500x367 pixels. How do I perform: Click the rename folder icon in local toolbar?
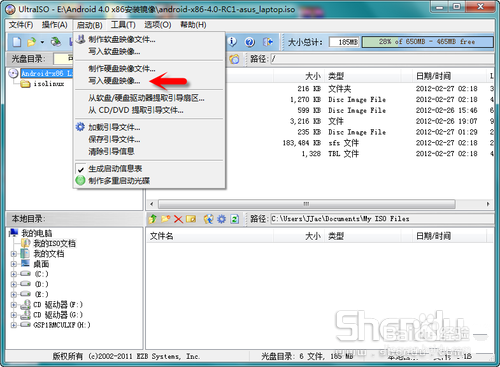(191, 219)
